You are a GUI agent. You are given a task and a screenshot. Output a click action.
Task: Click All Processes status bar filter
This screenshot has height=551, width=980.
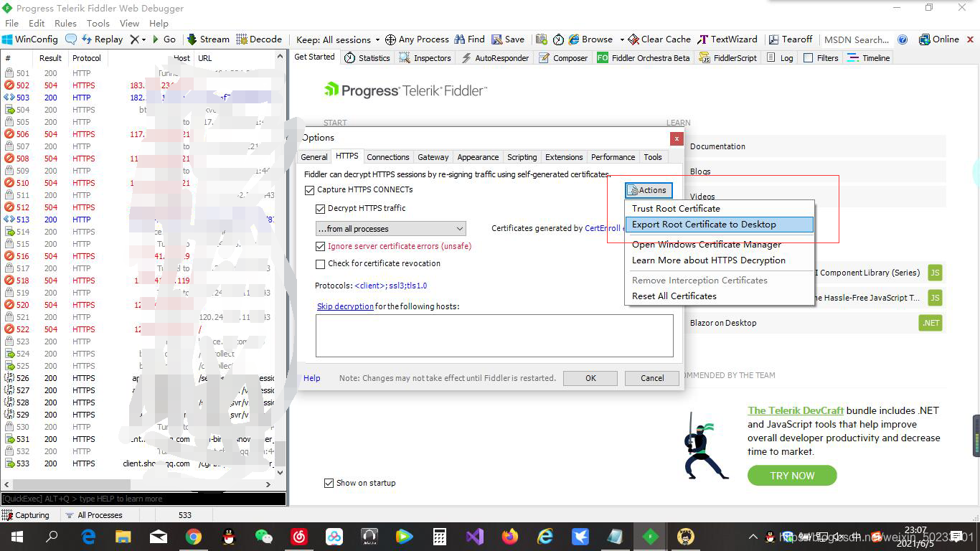93,515
